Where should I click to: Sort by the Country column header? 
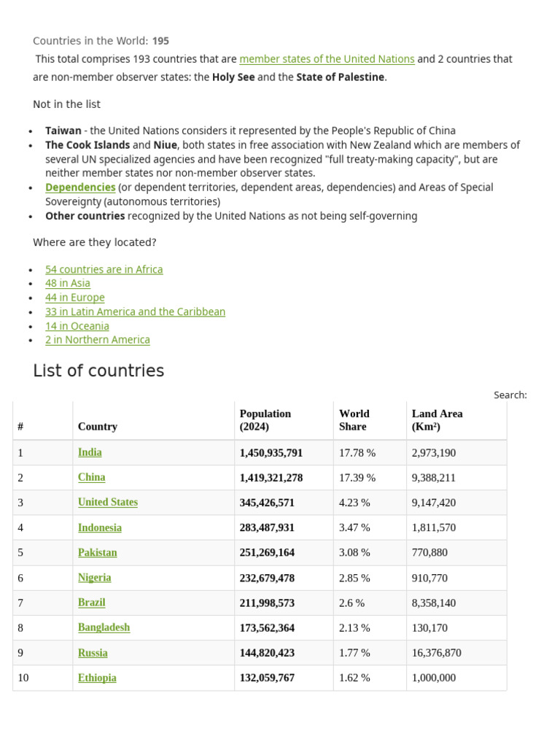click(98, 427)
